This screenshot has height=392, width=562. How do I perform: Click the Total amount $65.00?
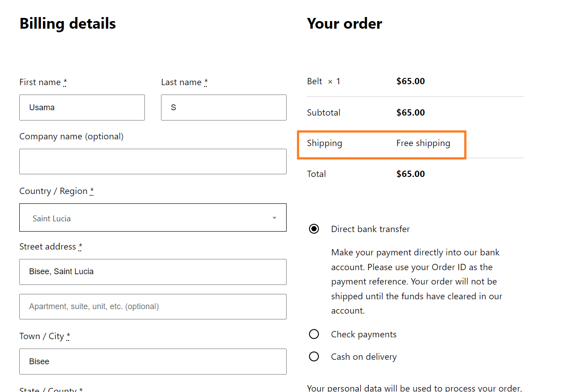point(410,174)
